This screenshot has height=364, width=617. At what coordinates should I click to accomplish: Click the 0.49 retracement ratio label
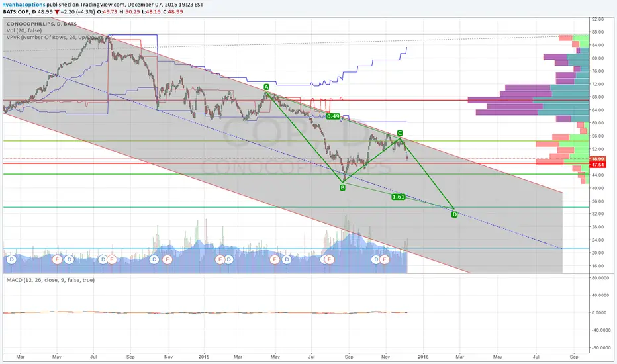click(333, 116)
